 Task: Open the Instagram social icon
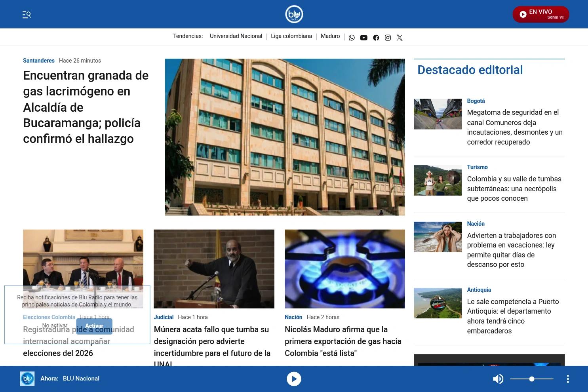(x=388, y=38)
